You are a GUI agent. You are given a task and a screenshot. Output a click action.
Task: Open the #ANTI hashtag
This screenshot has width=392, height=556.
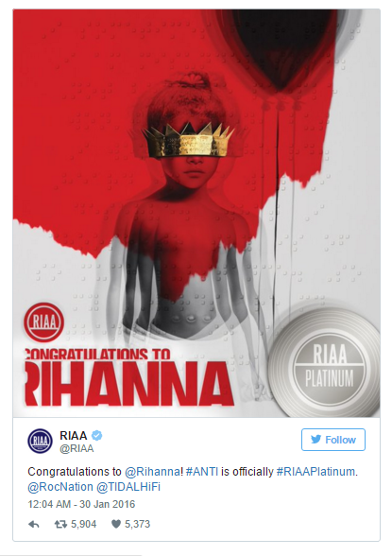[x=202, y=472]
